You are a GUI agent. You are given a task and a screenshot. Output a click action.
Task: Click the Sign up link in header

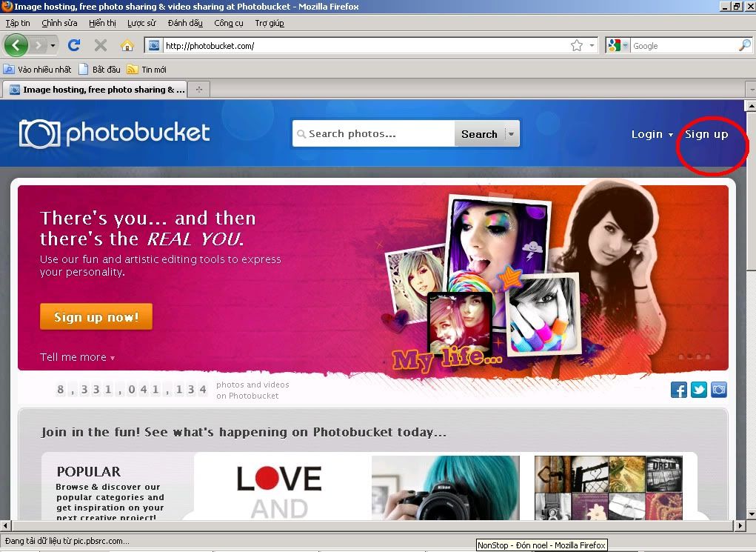(x=706, y=134)
